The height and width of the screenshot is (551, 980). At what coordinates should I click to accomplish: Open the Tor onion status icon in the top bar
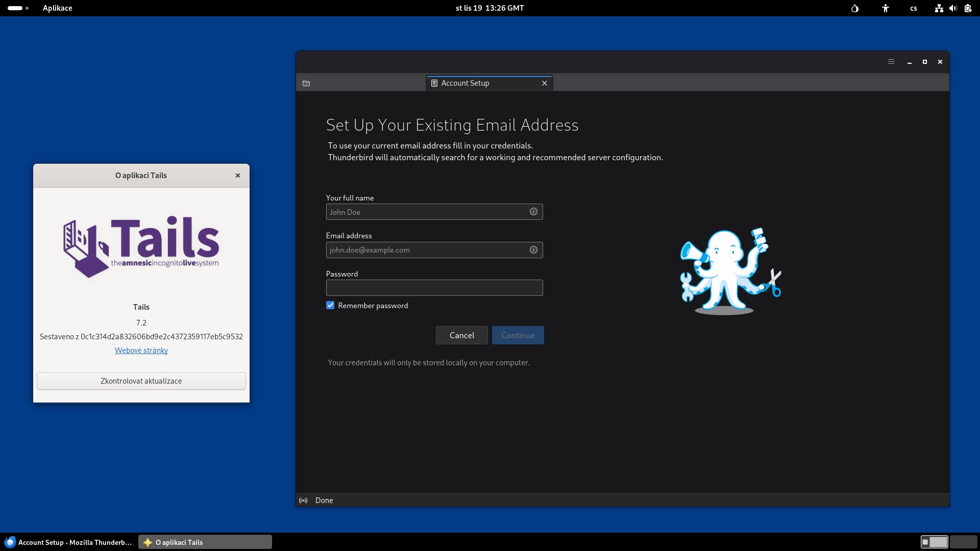tap(855, 8)
